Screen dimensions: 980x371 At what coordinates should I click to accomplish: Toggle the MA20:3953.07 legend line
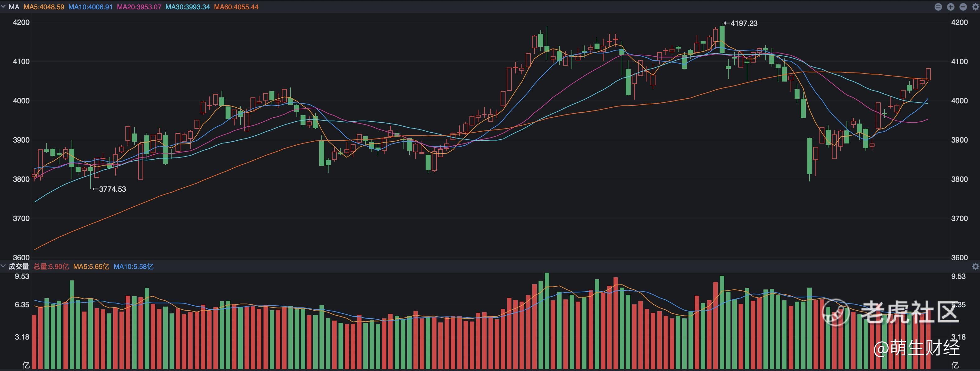[139, 7]
